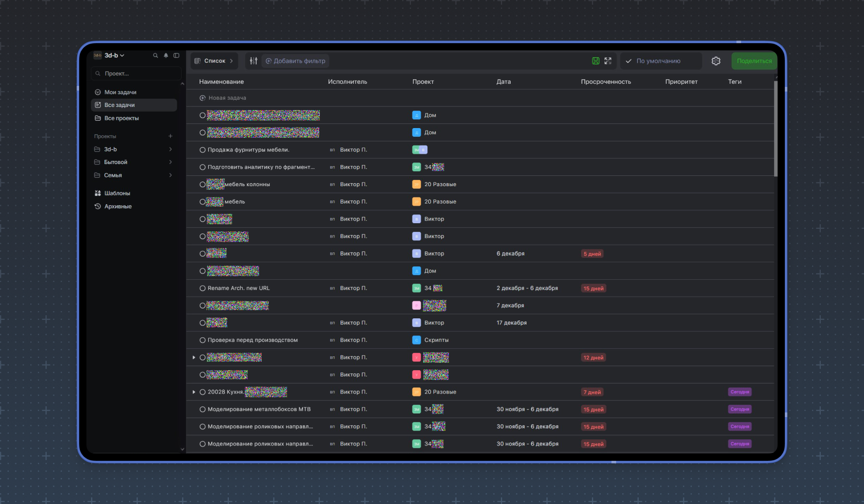Screen dimensions: 864x504
Task: Open notifications bell icon
Action: click(166, 56)
